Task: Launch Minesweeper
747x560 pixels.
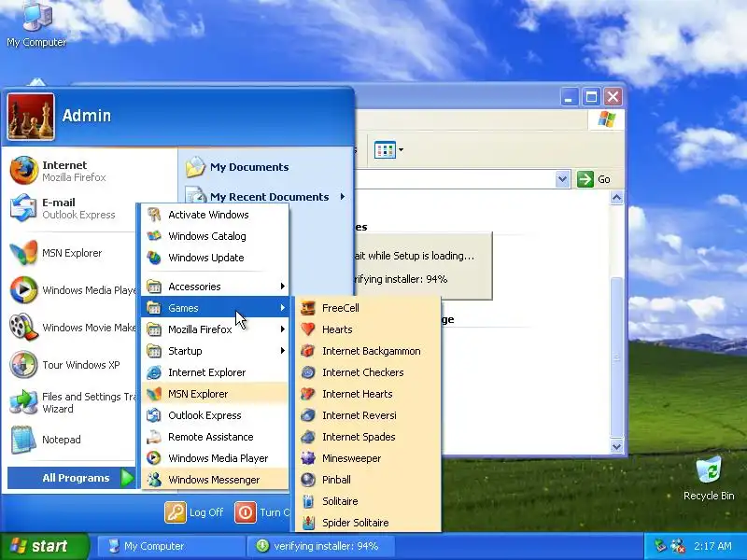Action: pos(368,458)
